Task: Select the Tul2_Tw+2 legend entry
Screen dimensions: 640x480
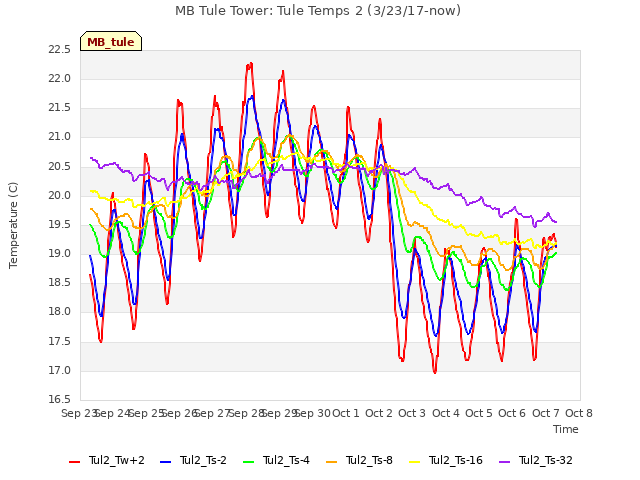Action: 107,460
